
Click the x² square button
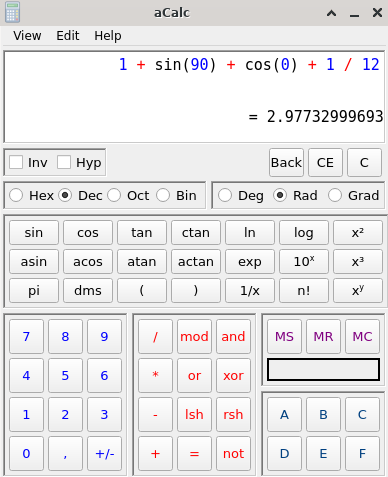tap(358, 233)
